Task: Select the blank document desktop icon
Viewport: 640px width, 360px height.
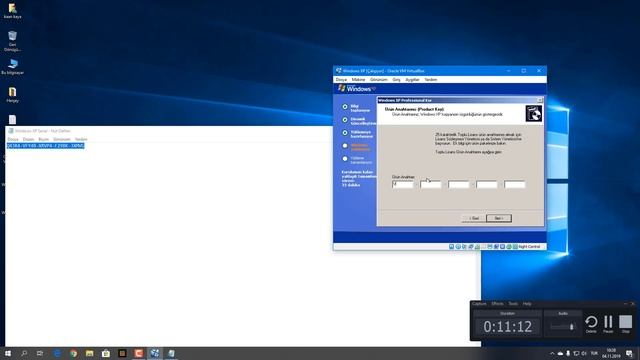Action: click(12, 120)
